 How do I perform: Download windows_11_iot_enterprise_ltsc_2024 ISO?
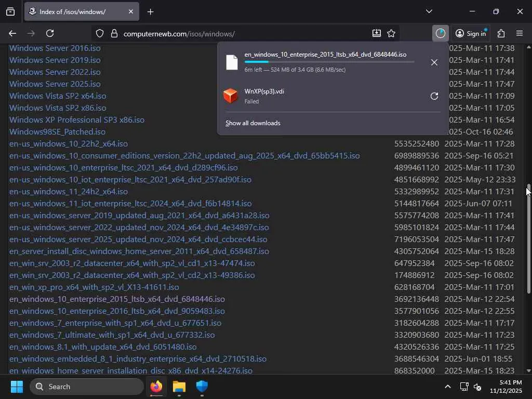coord(130,204)
